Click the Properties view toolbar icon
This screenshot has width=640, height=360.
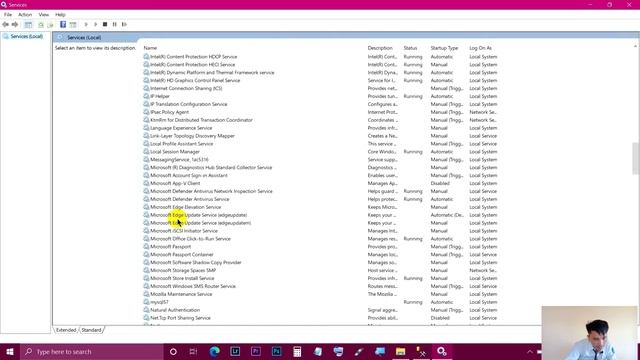pos(73,24)
